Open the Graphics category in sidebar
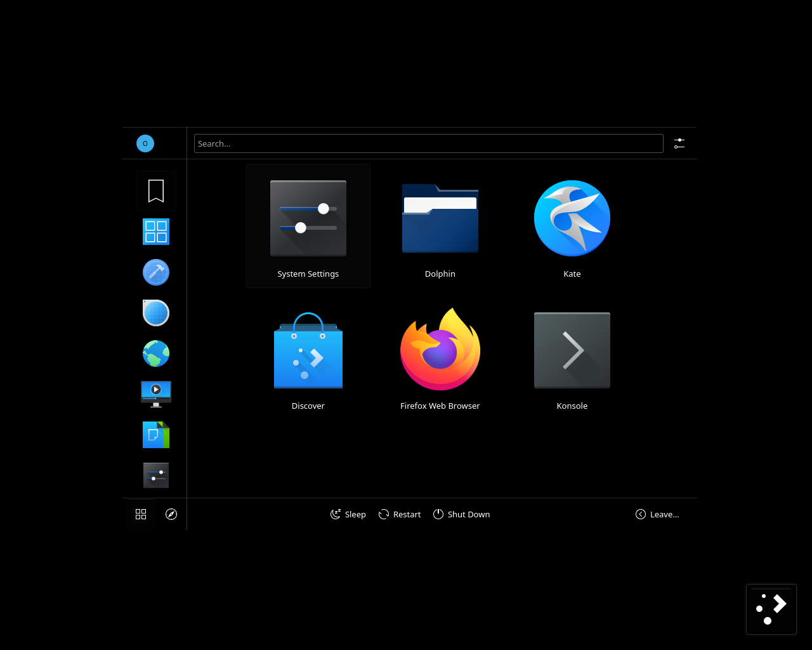This screenshot has height=650, width=812. pos(156,313)
